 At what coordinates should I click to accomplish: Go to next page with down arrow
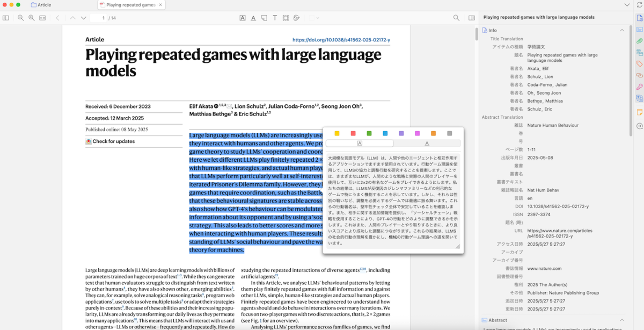coord(83,18)
